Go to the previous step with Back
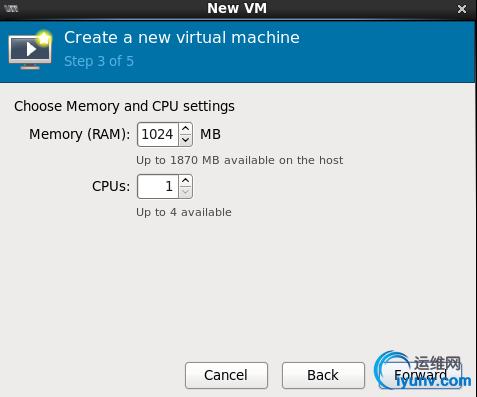The height and width of the screenshot is (397, 477). pyautogui.click(x=323, y=375)
